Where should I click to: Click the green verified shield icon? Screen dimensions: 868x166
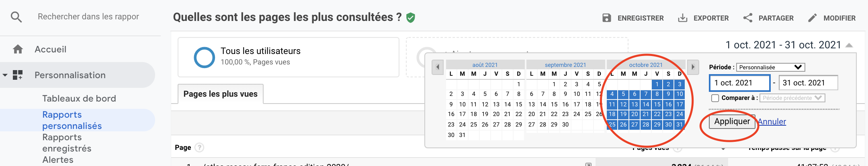pyautogui.click(x=411, y=18)
